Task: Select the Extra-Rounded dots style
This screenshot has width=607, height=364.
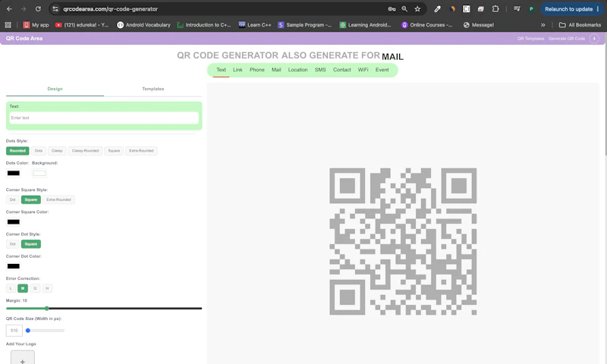Action: 141,151
